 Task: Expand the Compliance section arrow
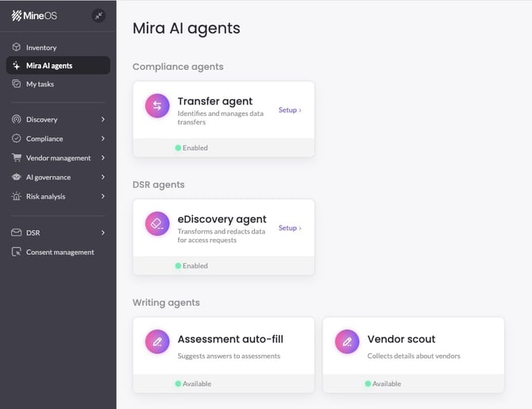pos(103,139)
